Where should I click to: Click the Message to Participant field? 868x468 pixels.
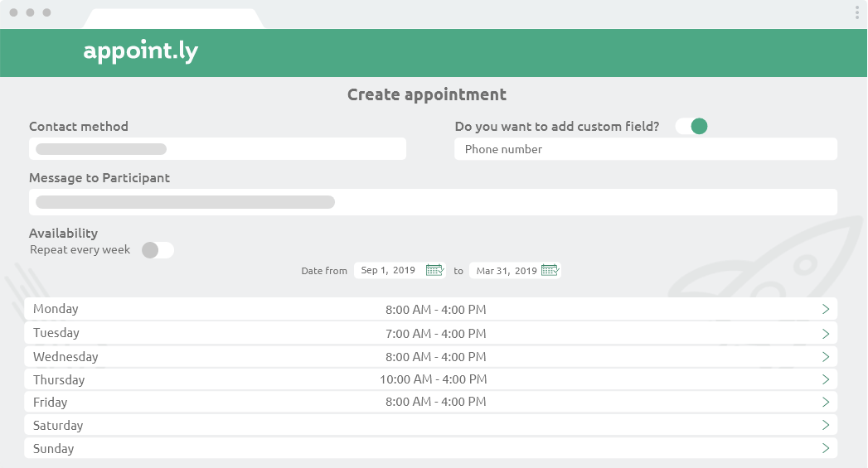[433, 202]
